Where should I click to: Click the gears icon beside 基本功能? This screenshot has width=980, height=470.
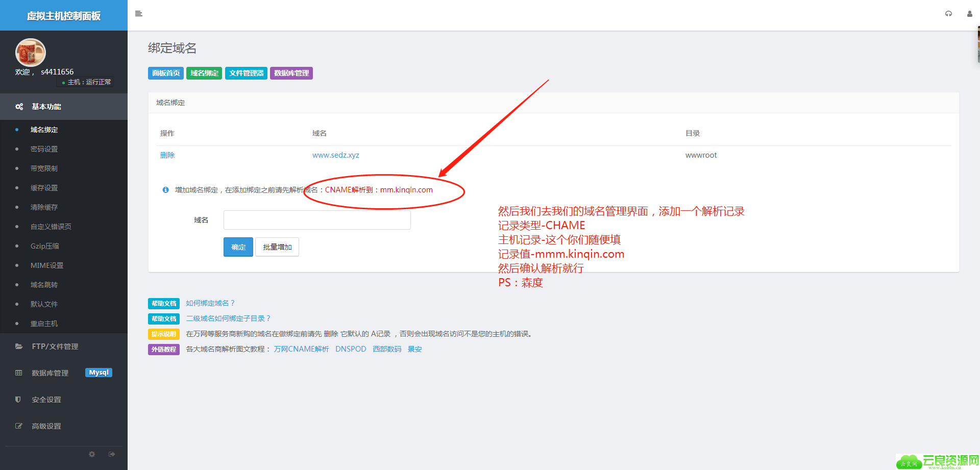[19, 107]
